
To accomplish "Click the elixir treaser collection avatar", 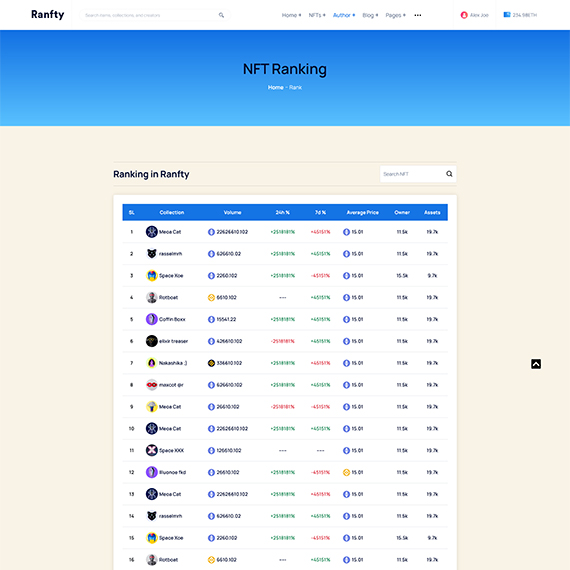I will pyautogui.click(x=152, y=341).
